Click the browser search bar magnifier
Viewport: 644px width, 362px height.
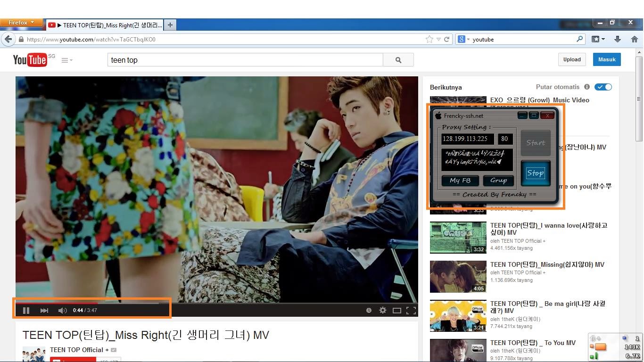(x=579, y=39)
